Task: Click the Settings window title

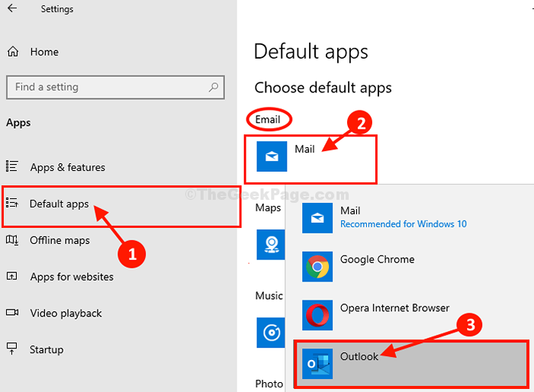Action: pos(57,9)
